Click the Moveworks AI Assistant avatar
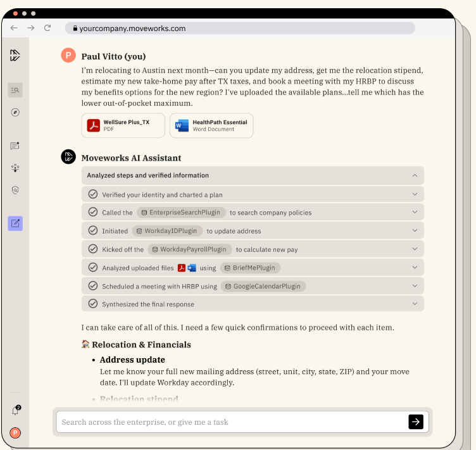 [x=68, y=156]
